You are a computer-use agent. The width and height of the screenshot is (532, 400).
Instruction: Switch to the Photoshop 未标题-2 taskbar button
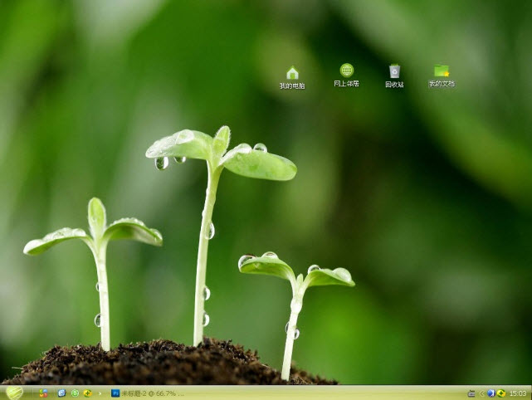[x=148, y=393]
